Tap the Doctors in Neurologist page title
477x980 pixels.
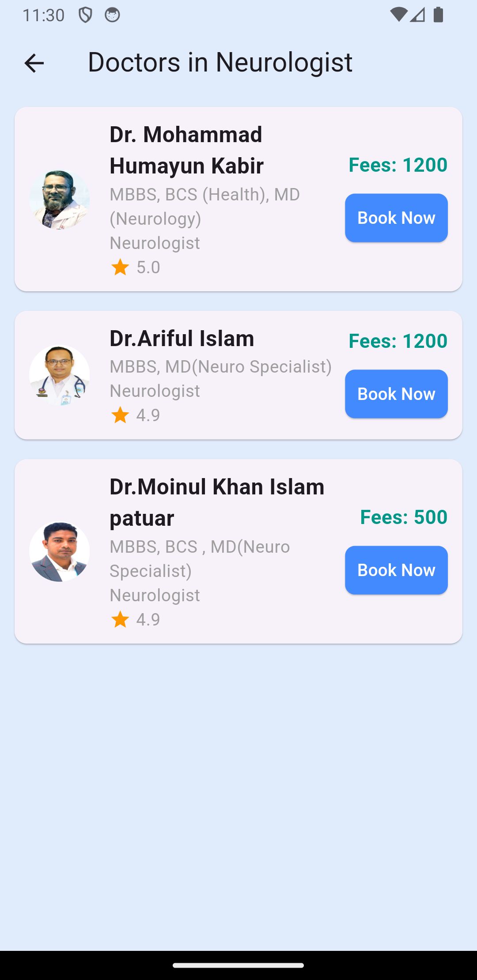(x=220, y=62)
